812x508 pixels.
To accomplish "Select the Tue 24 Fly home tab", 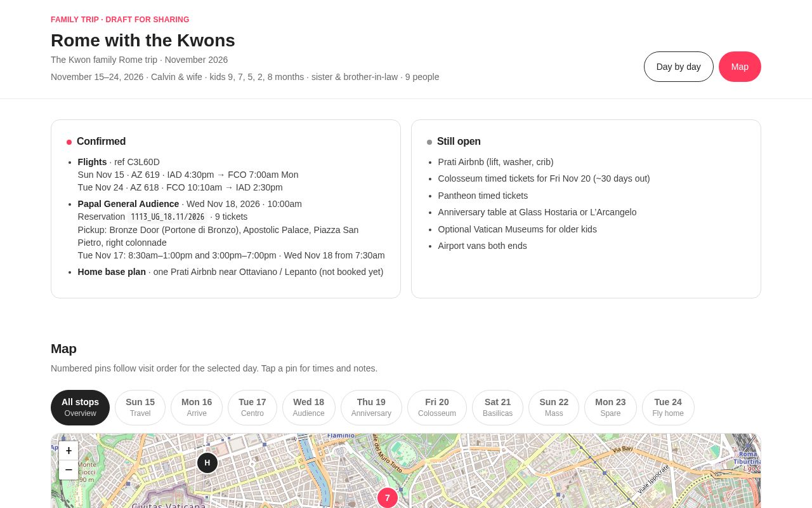I will pyautogui.click(x=668, y=408).
